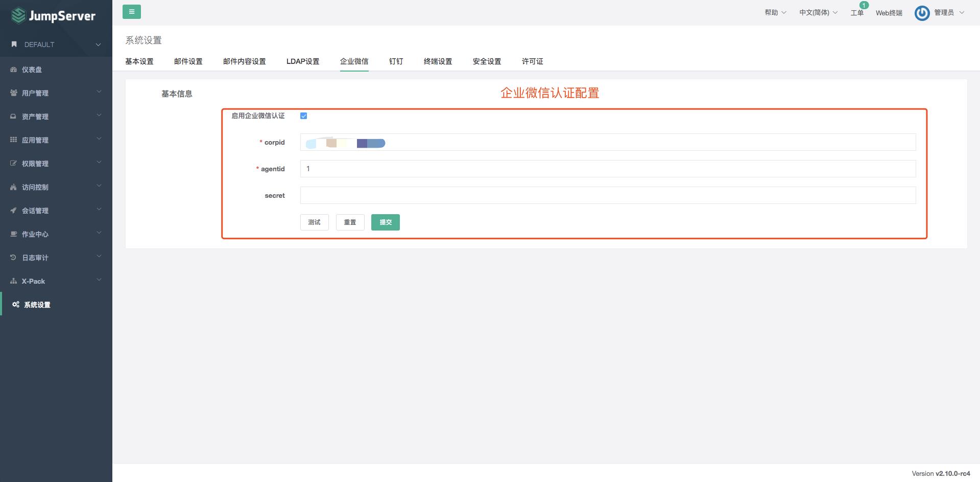Select the 企业微信 tab
This screenshot has width=980, height=482.
(x=354, y=61)
